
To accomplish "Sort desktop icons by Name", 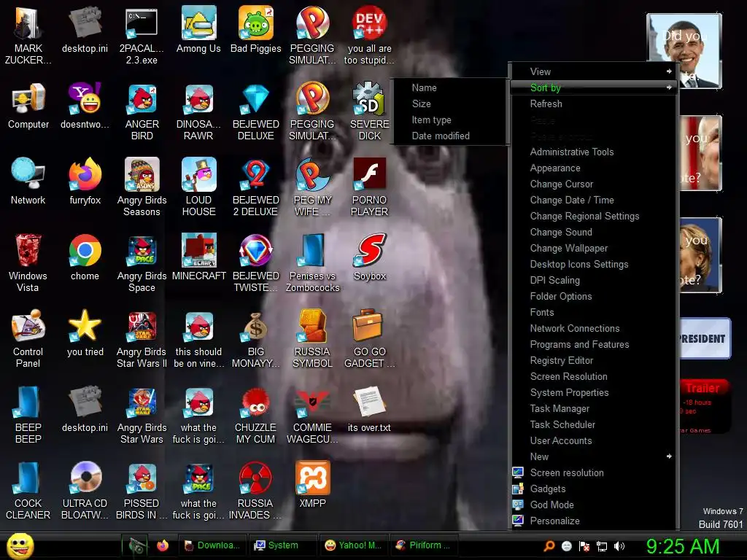I will 449,87.
